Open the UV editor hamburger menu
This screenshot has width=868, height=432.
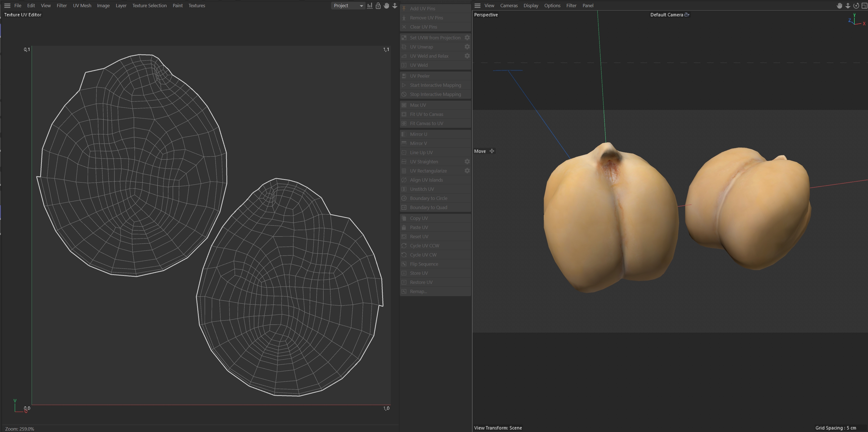[x=7, y=6]
